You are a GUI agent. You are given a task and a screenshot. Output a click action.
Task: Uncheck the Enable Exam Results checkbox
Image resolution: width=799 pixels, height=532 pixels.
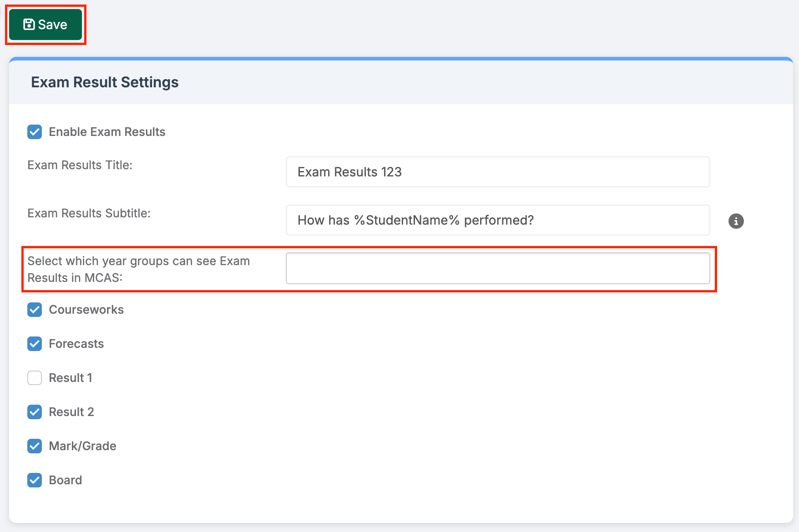coord(35,132)
